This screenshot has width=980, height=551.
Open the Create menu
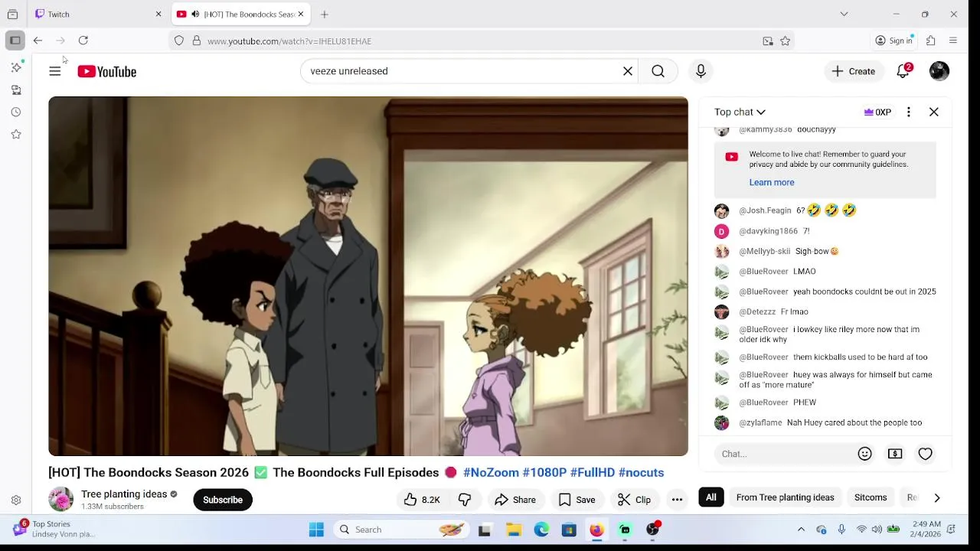pos(854,71)
